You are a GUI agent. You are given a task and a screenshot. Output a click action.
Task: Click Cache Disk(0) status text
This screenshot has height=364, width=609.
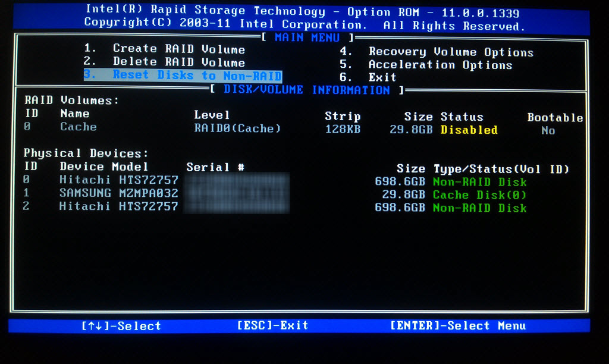tap(480, 194)
